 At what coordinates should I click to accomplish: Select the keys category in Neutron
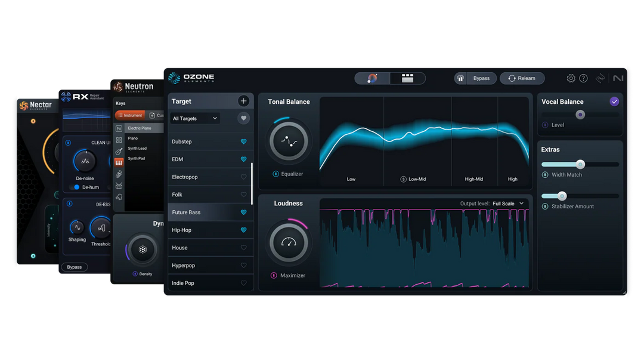pos(119,163)
